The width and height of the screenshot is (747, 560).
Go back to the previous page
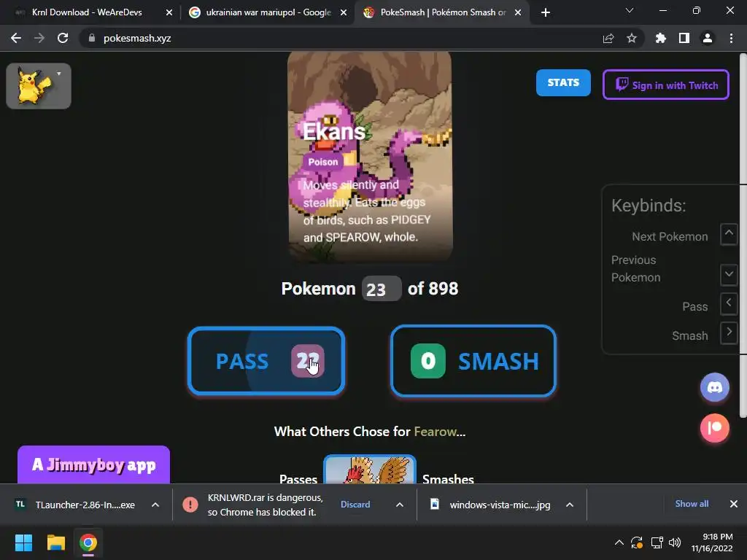pos(16,38)
